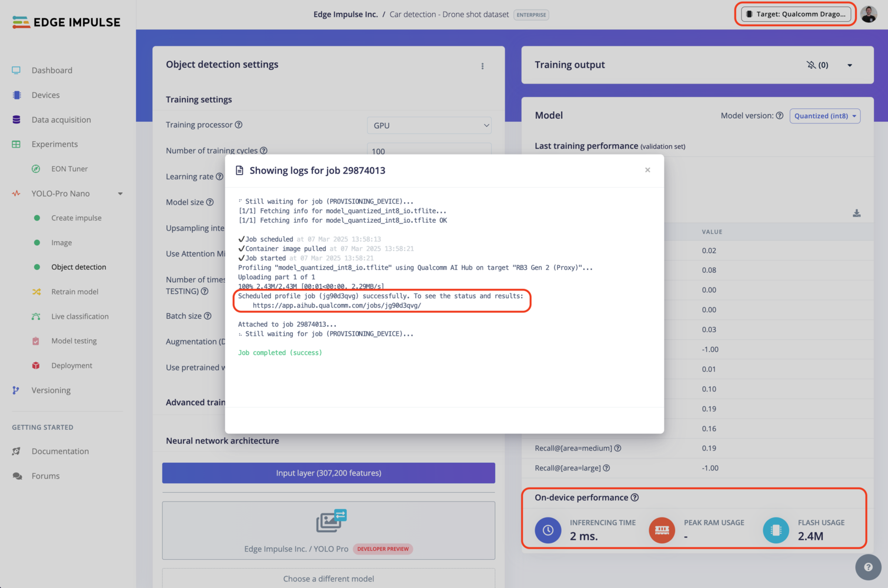Select the Edge Impulse Inc. / YOLO Pro model card

(328, 530)
